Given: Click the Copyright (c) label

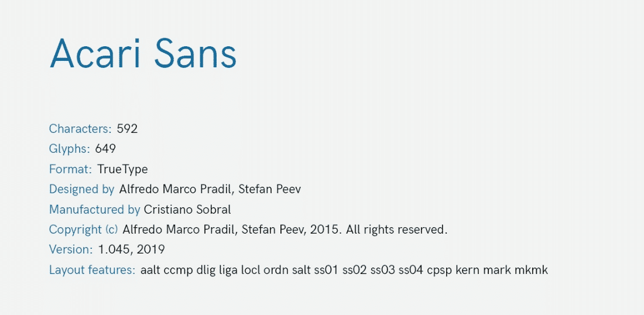Looking at the screenshot, I should click(x=84, y=230).
